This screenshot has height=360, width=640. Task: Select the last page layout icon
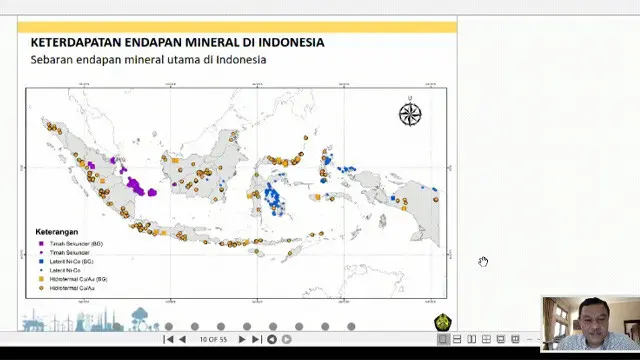pyautogui.click(x=516, y=339)
